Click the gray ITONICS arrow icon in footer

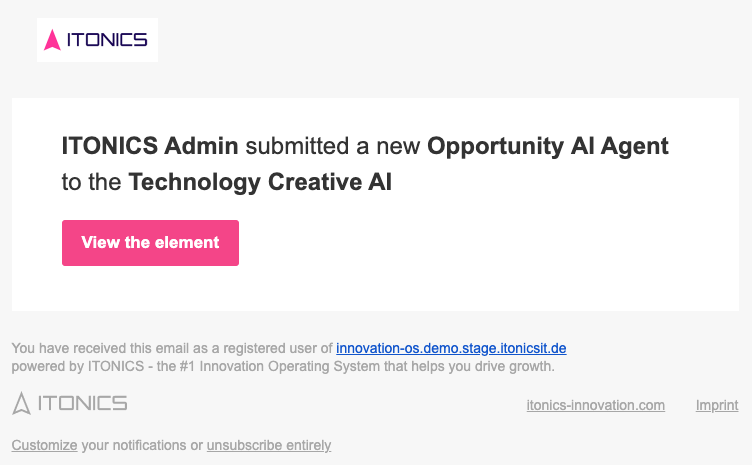21,403
